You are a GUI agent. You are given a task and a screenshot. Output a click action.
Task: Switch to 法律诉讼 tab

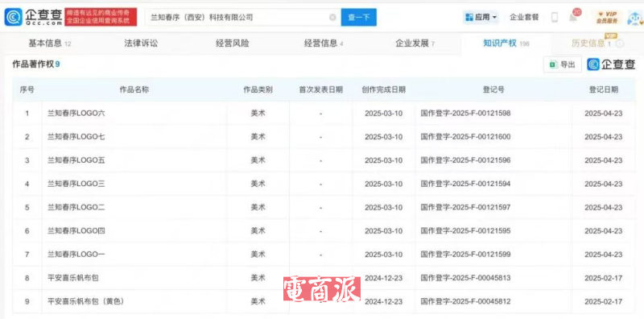point(141,43)
